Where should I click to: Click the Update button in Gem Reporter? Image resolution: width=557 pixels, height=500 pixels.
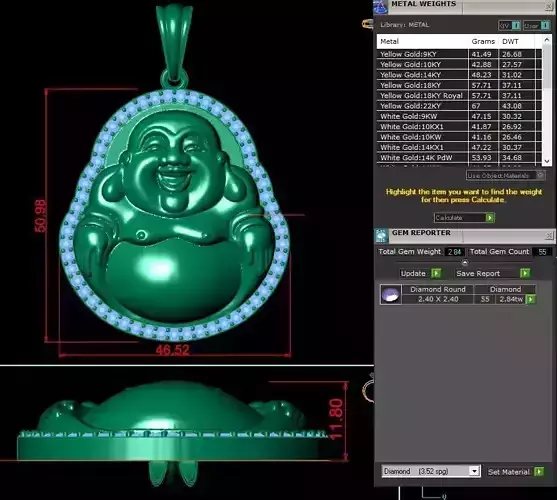coord(420,273)
